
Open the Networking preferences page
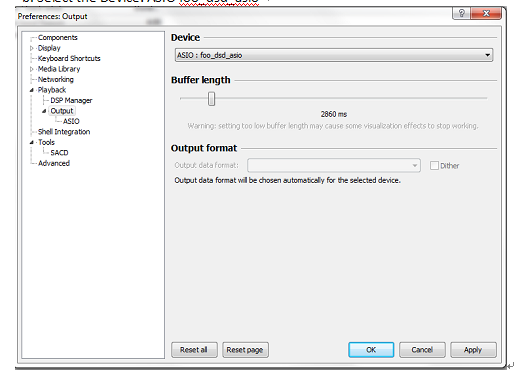55,79
